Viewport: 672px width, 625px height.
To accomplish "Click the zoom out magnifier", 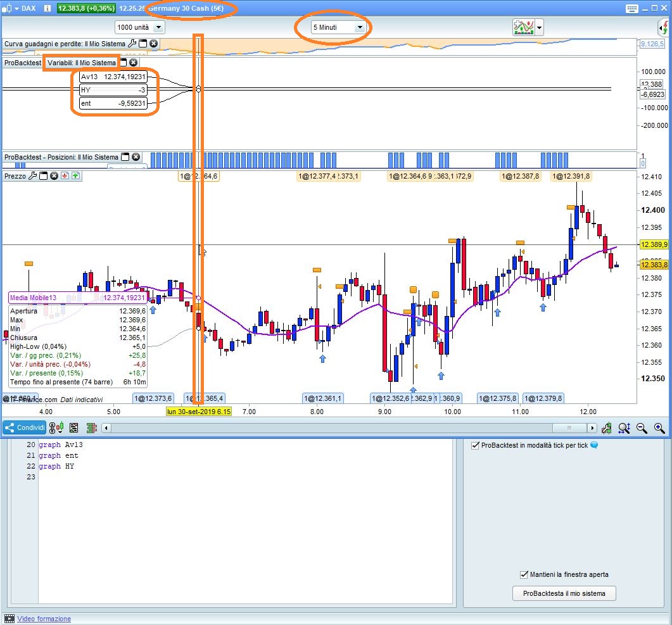I will [642, 427].
